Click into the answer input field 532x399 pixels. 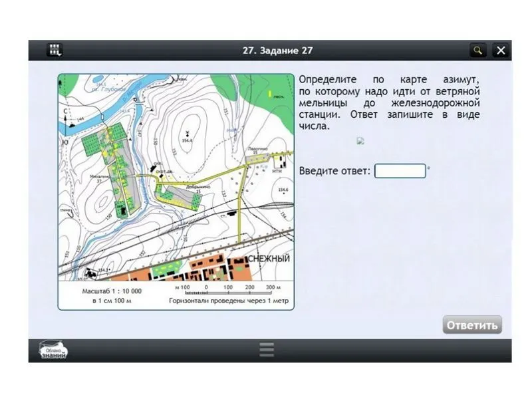(400, 171)
